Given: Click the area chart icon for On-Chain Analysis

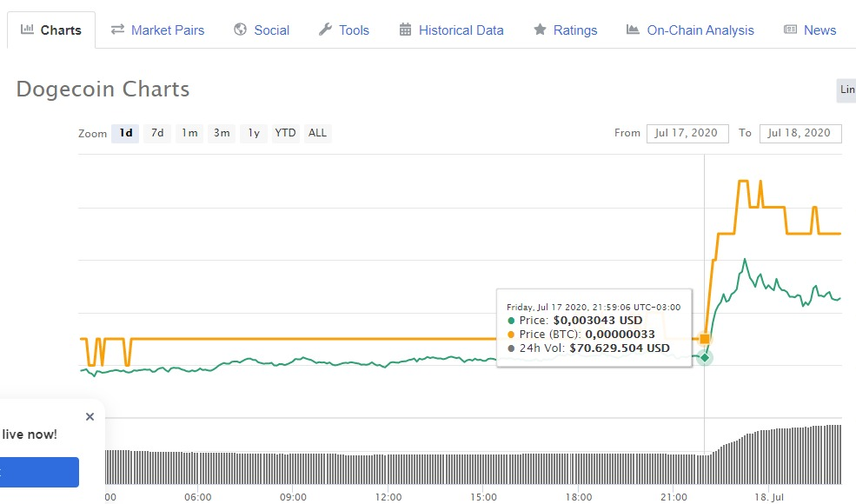Looking at the screenshot, I should pyautogui.click(x=633, y=30).
